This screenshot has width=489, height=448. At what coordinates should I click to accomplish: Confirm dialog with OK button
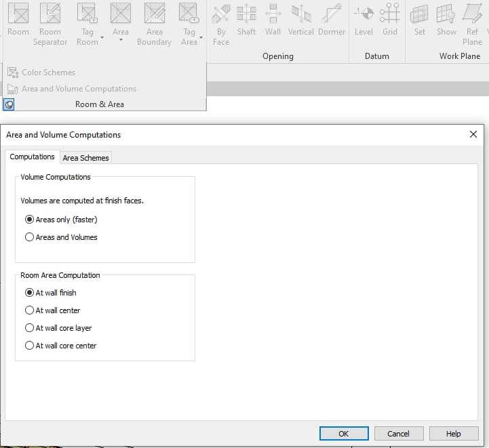tap(344, 434)
